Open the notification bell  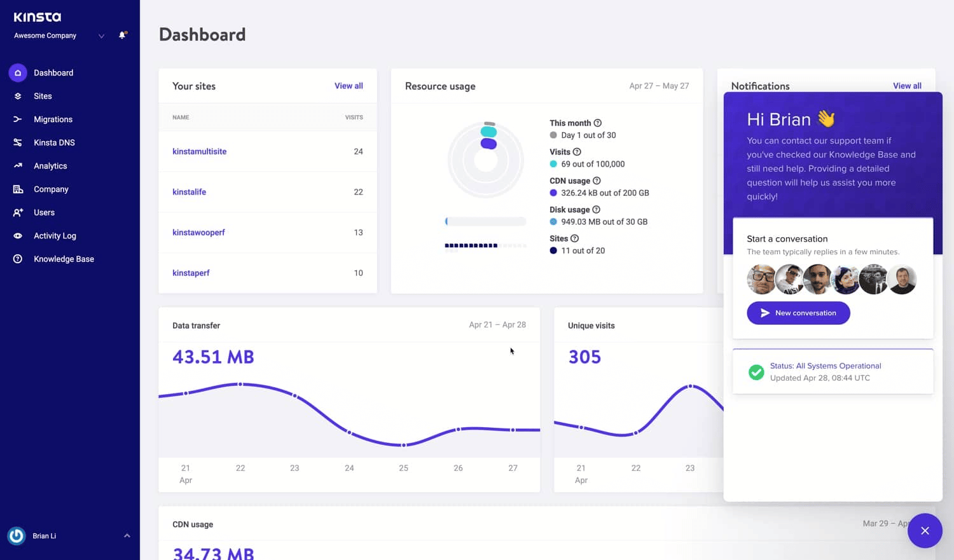point(121,36)
